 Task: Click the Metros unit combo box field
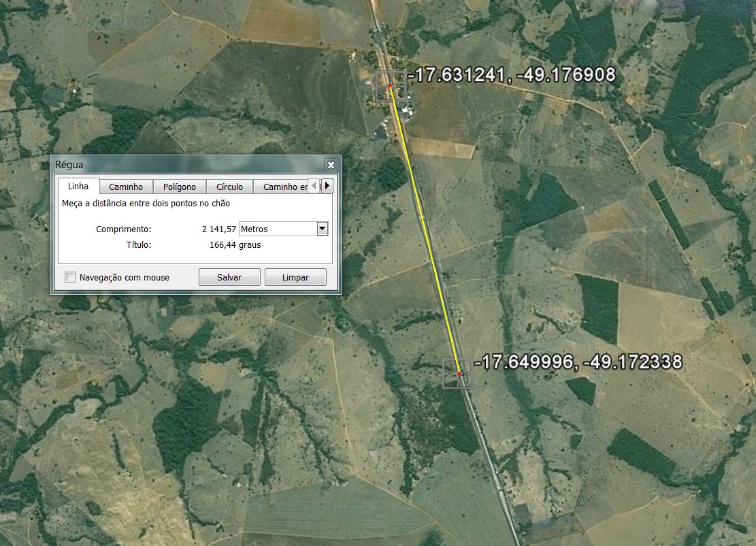tap(284, 229)
